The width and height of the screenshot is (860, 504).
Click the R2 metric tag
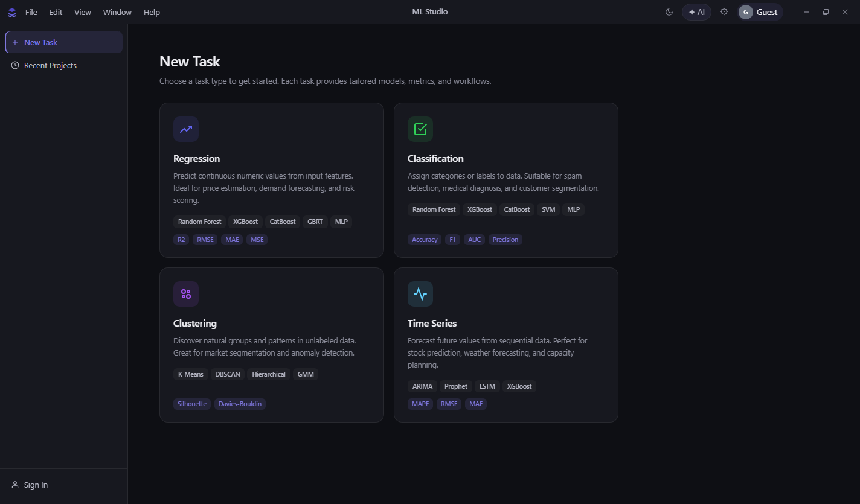pos(181,240)
